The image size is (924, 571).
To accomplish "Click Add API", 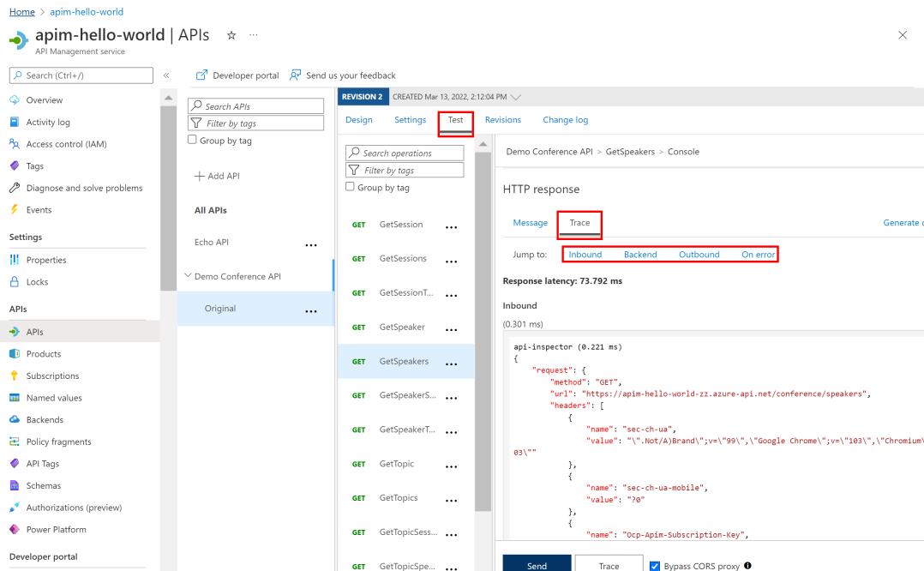I will coord(217,176).
